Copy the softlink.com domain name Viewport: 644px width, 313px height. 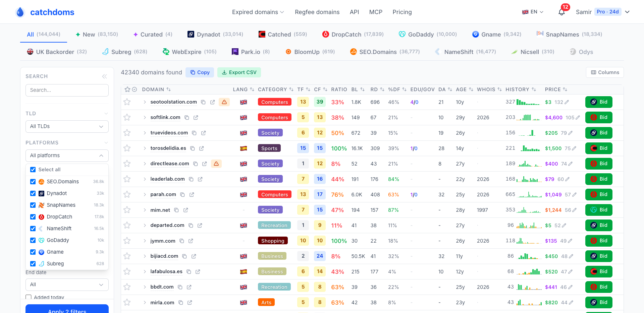coord(186,118)
